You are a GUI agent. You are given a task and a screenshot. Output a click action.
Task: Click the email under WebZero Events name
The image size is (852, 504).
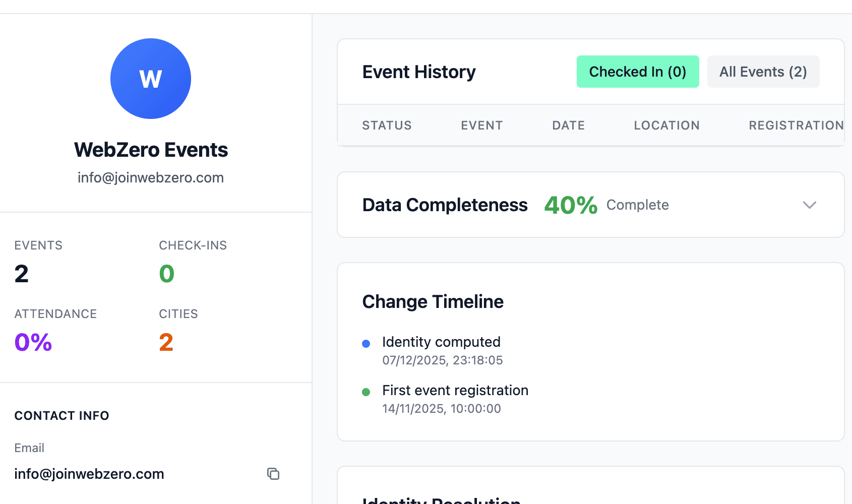[x=151, y=177]
